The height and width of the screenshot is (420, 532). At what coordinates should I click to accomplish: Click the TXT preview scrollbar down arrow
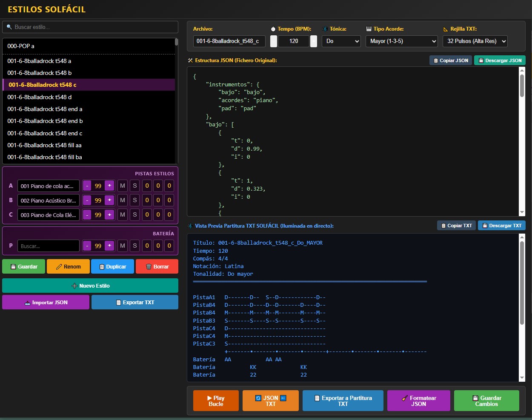[522, 378]
